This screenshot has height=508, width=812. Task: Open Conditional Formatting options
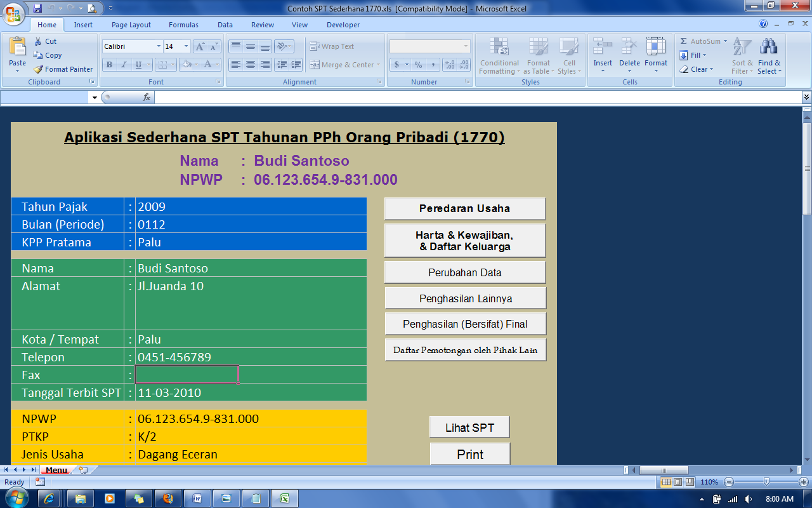[499, 56]
